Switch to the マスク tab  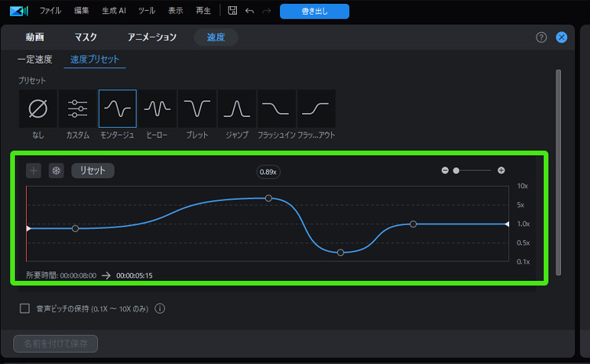[86, 37]
